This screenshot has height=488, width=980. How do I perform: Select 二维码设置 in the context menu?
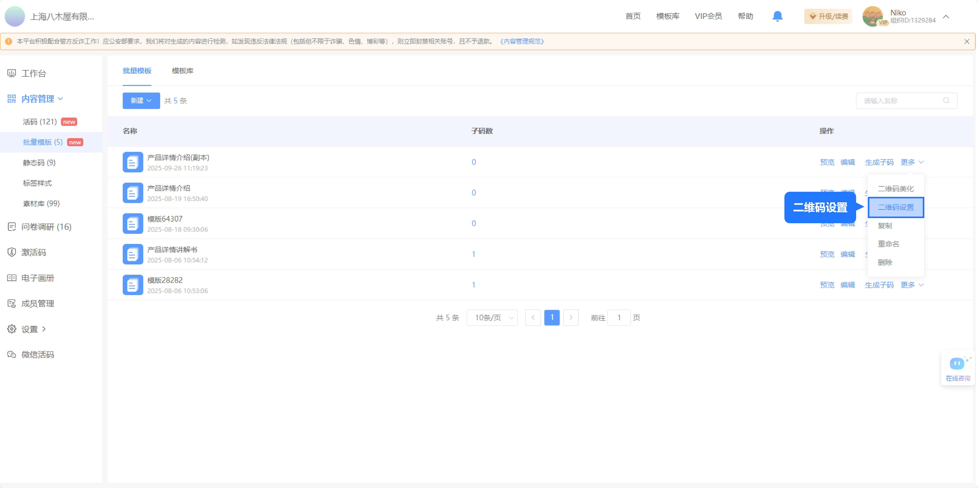(896, 207)
